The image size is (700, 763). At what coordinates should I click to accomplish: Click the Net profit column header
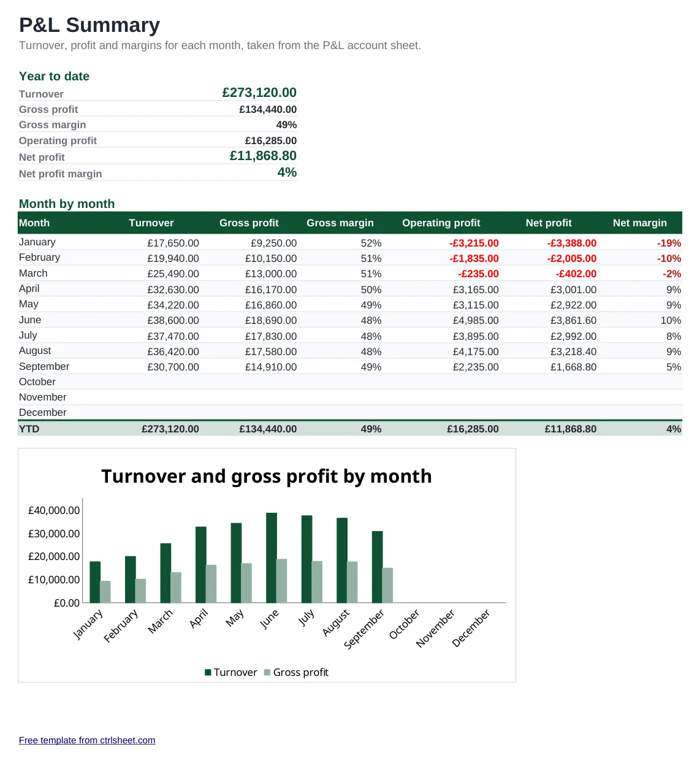tap(549, 223)
